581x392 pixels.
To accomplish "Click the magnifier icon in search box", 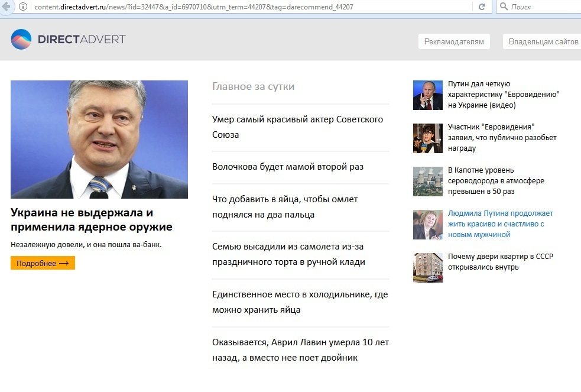I will pos(504,7).
